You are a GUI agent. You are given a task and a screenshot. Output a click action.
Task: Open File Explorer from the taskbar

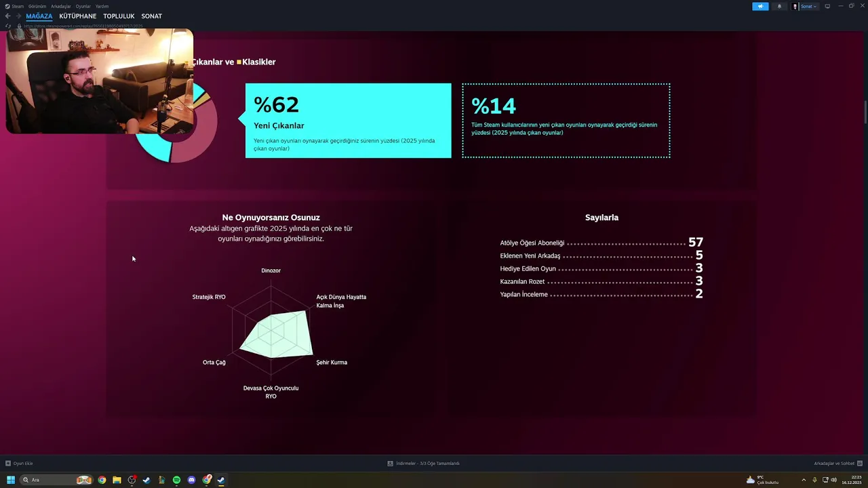(117, 480)
